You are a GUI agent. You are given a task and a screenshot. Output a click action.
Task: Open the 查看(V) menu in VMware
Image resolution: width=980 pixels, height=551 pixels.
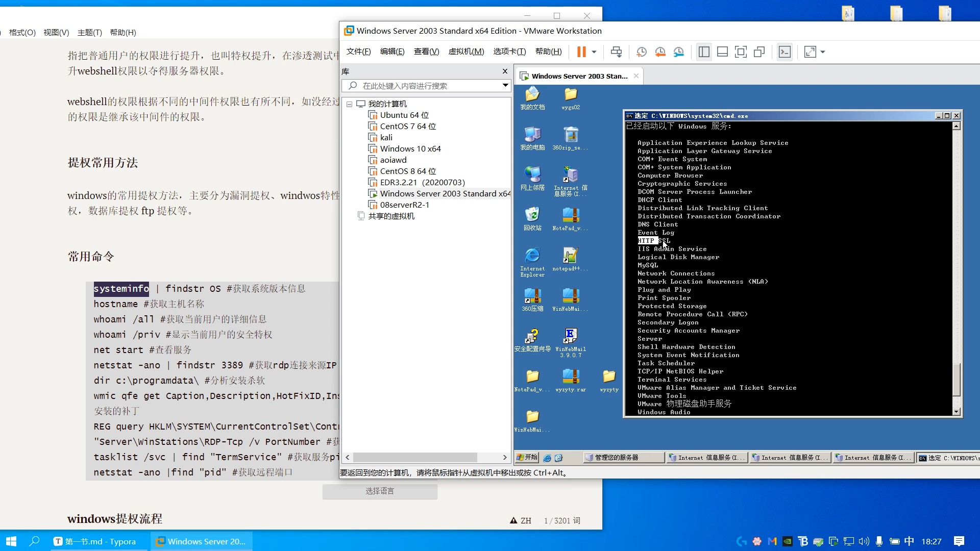426,52
